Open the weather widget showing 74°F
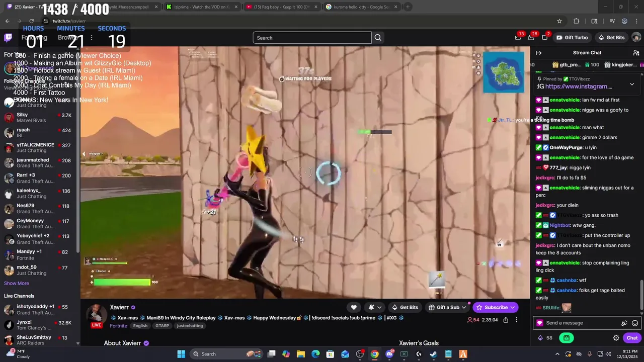The width and height of the screenshot is (644, 362). tap(18, 354)
